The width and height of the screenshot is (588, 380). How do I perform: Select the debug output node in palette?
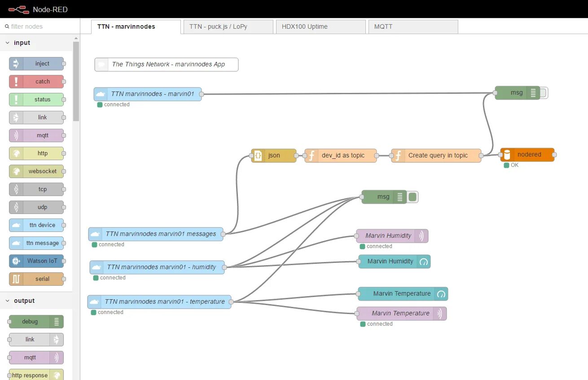36,322
